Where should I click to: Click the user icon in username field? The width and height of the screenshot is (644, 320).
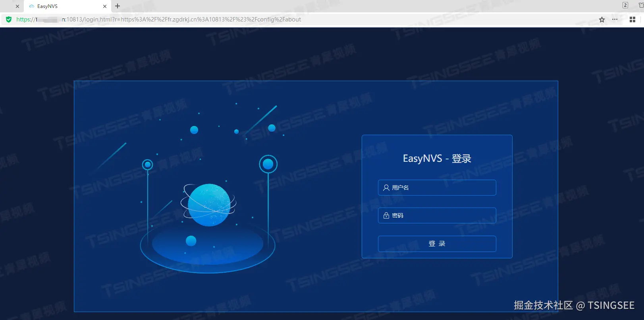(x=386, y=188)
